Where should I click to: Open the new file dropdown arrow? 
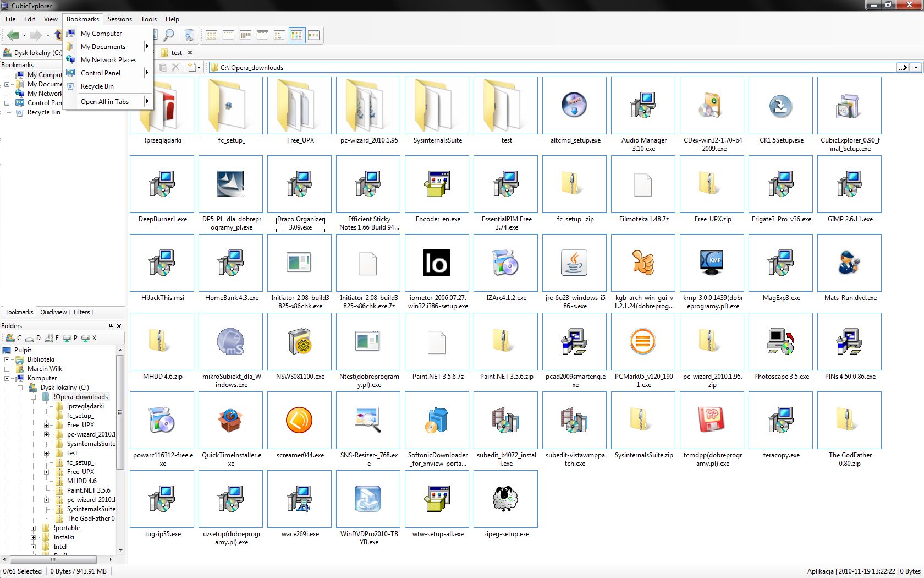[x=200, y=68]
